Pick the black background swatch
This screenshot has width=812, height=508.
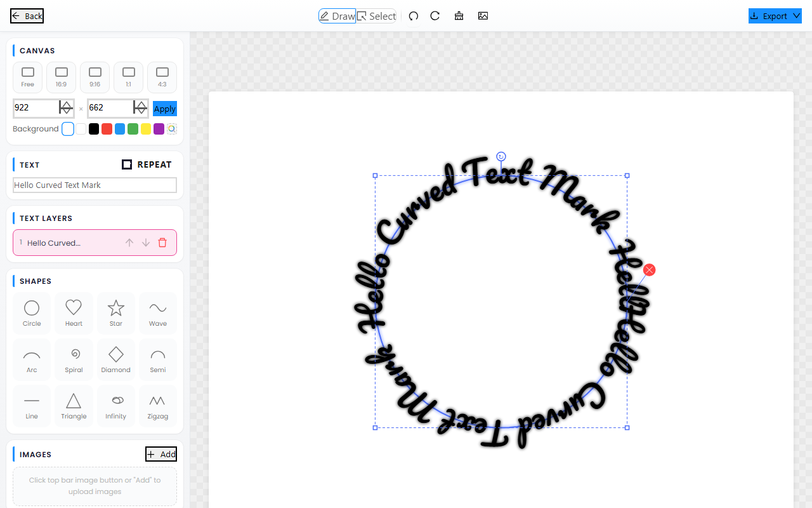click(94, 129)
